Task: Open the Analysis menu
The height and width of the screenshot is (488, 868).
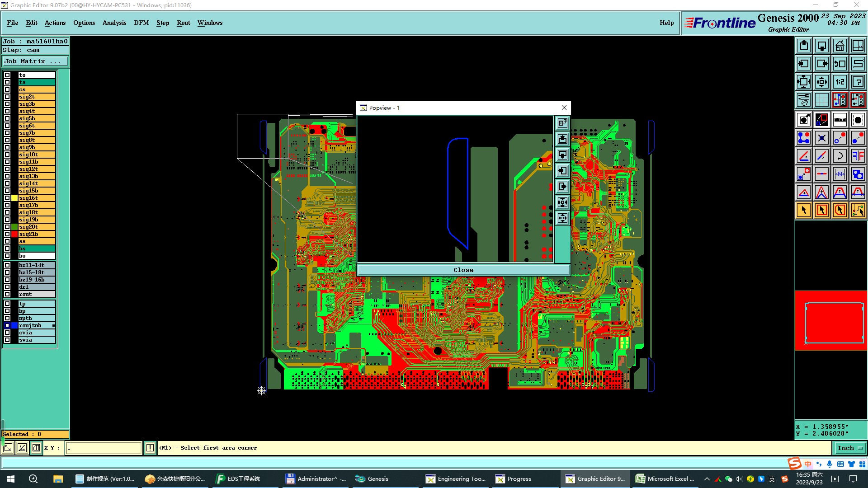Action: click(114, 23)
